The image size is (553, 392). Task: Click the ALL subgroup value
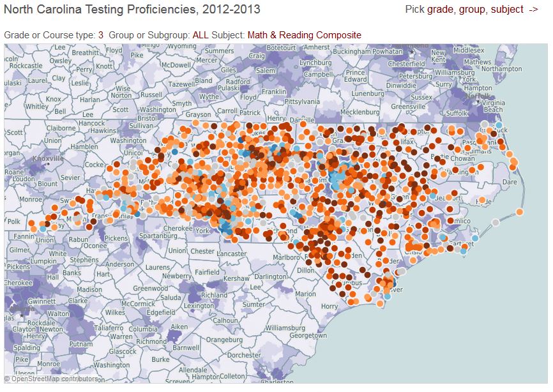coord(198,36)
